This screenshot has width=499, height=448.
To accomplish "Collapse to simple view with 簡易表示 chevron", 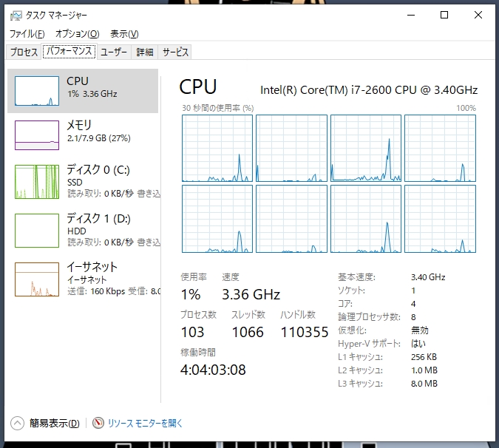I will tap(17, 423).
